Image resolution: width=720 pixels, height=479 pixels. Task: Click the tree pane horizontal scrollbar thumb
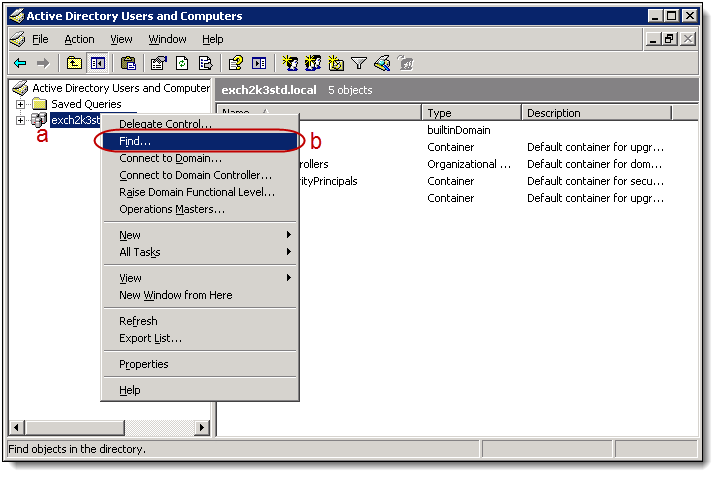[x=75, y=428]
